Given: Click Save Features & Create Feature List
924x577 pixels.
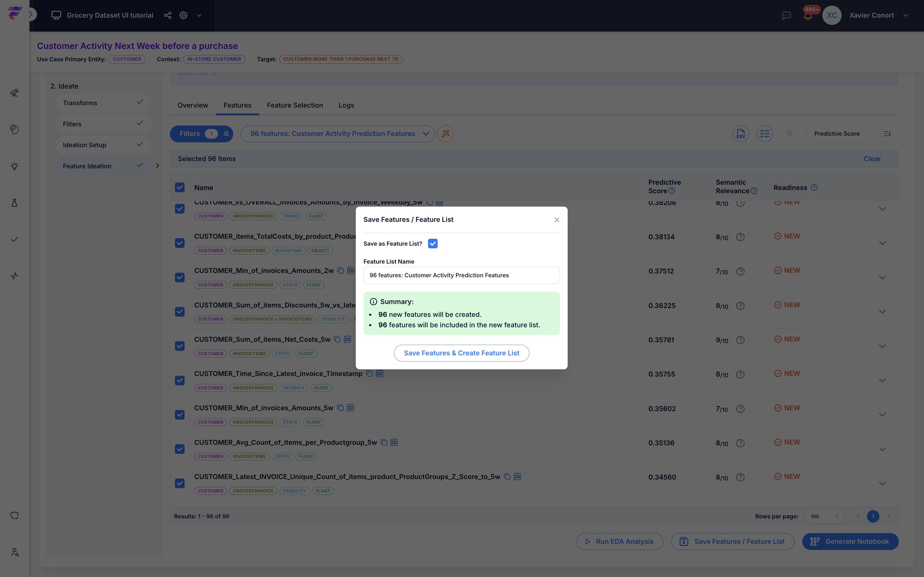Looking at the screenshot, I should point(461,353).
